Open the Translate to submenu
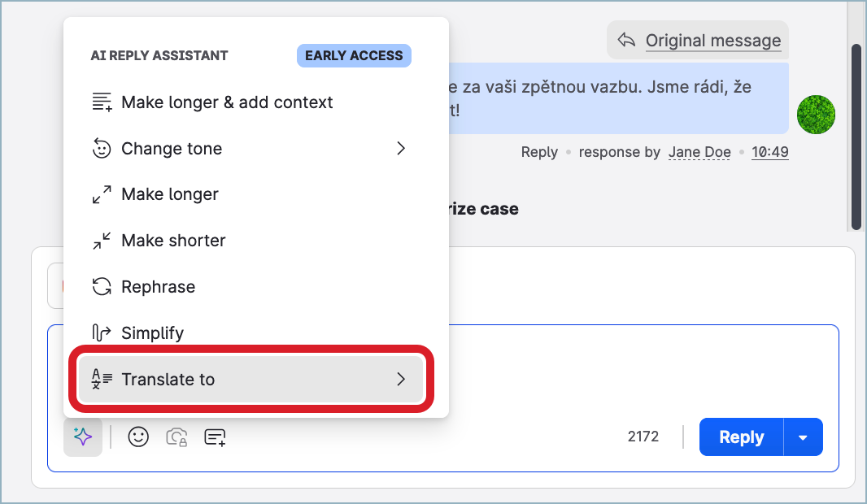 (251, 380)
